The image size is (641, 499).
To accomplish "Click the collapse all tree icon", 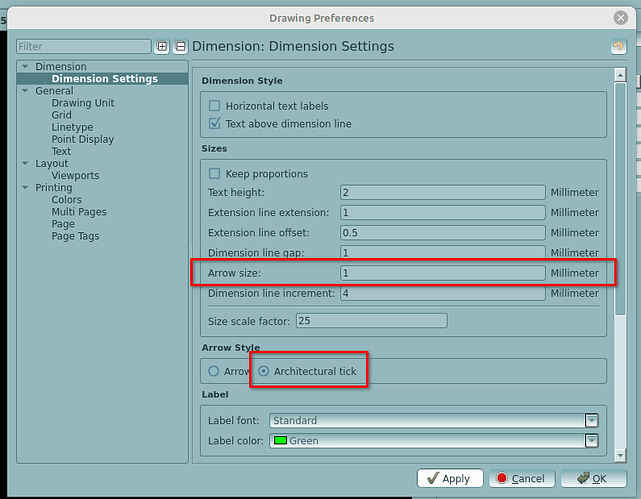I will point(180,46).
